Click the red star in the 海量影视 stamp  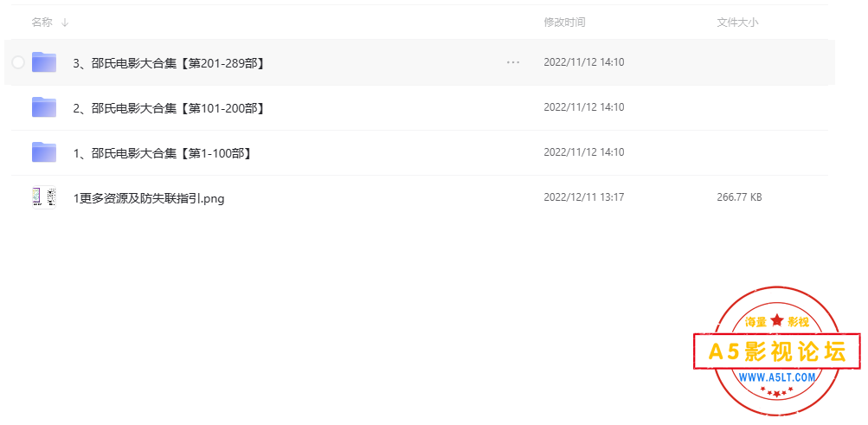[777, 320]
